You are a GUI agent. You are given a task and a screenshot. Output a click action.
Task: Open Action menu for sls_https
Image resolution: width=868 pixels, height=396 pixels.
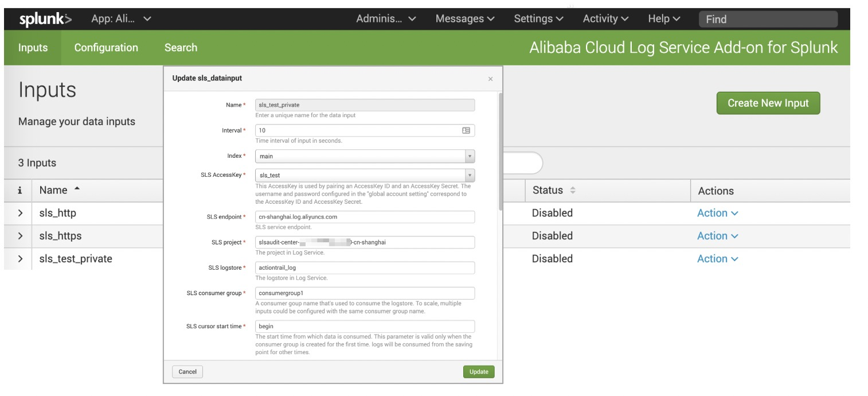[717, 236]
